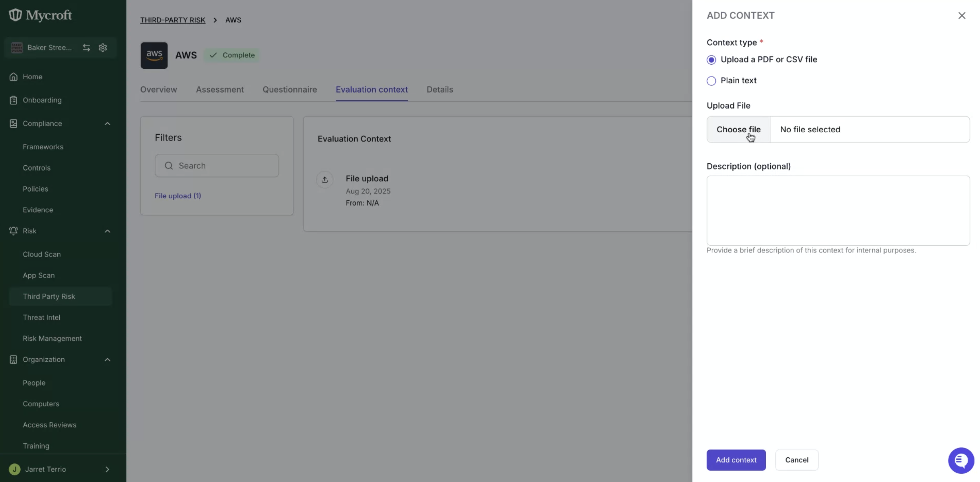Open Threat Intel under Risk

tap(41, 317)
